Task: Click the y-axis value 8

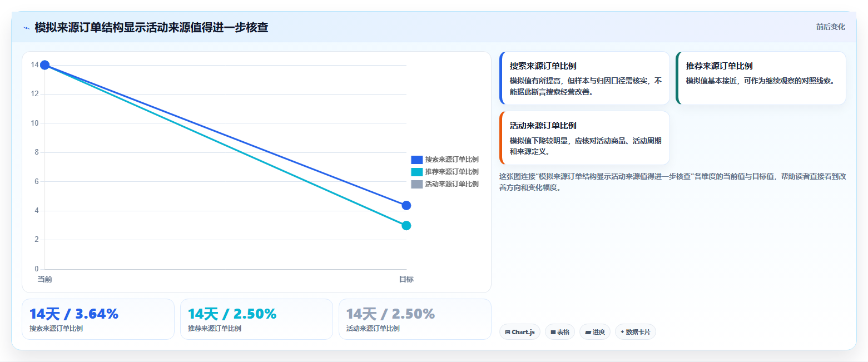Action: 36,152
